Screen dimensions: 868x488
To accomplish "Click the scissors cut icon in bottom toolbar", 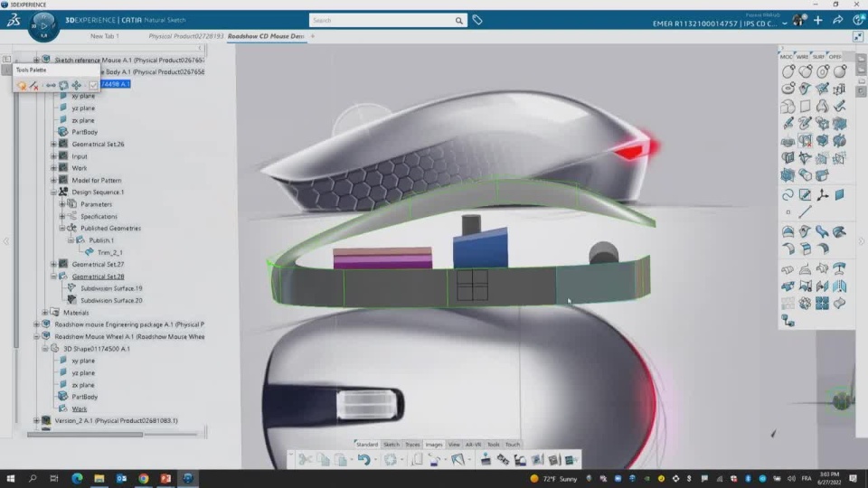I will click(305, 459).
